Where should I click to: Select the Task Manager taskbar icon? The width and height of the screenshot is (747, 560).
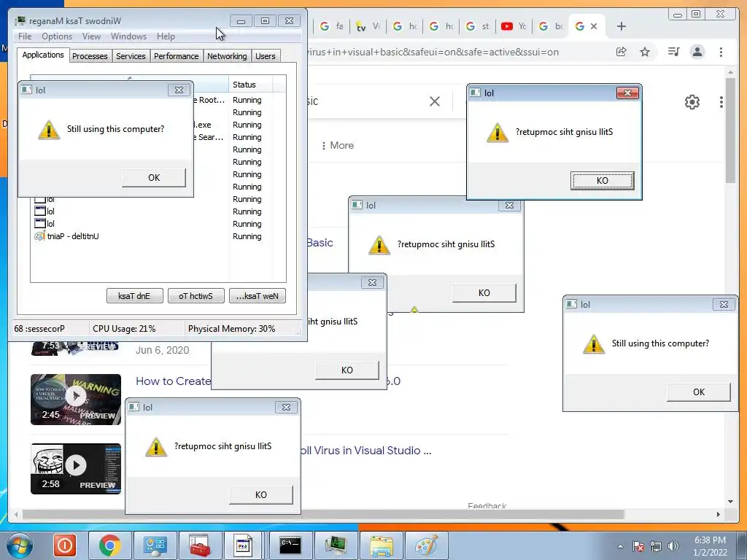click(x=336, y=545)
